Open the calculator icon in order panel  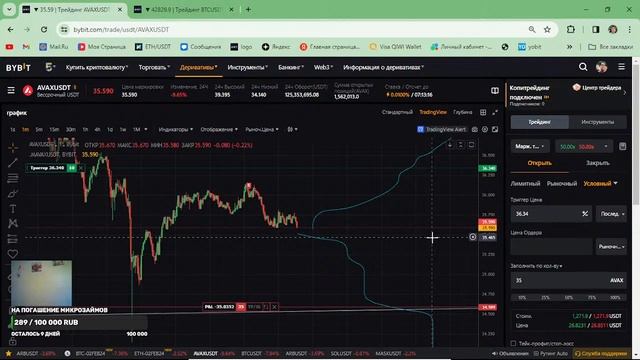point(622,146)
